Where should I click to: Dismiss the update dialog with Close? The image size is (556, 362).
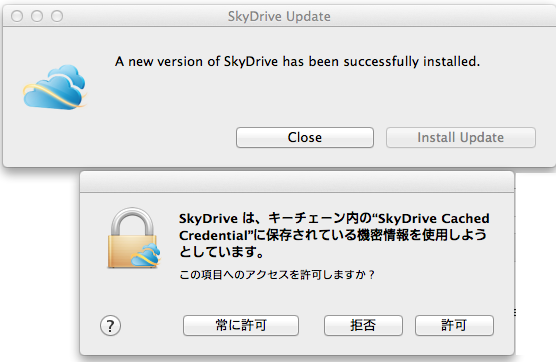[x=305, y=138]
